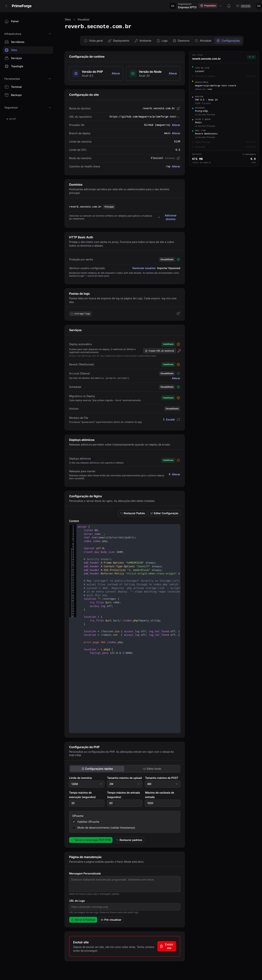The height and width of the screenshot is (980, 262).
Task: Open Topologia in the sidebar
Action: 28,66
